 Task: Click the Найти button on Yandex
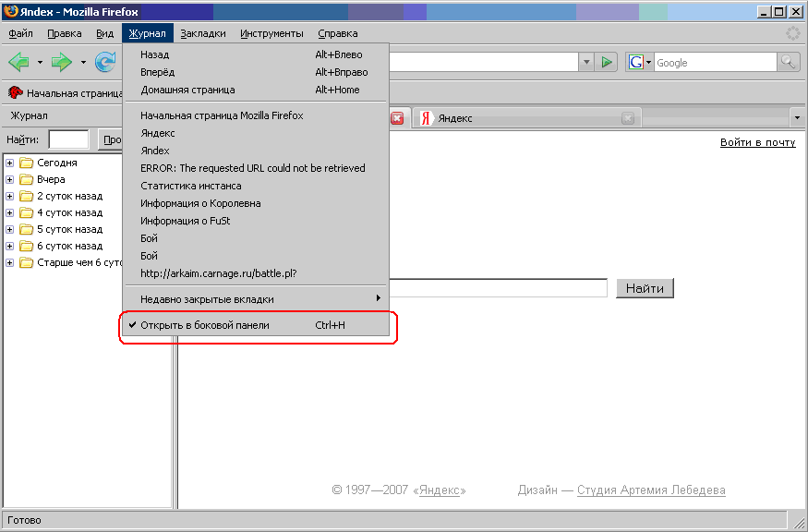[645, 289]
